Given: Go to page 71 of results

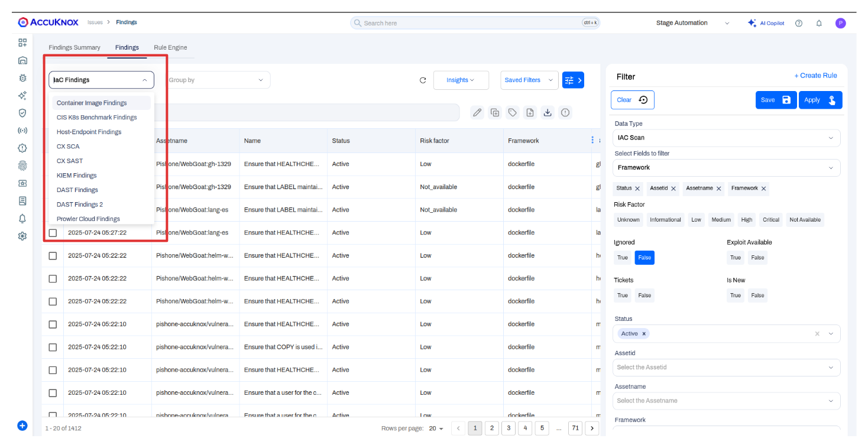Looking at the screenshot, I should pos(575,428).
